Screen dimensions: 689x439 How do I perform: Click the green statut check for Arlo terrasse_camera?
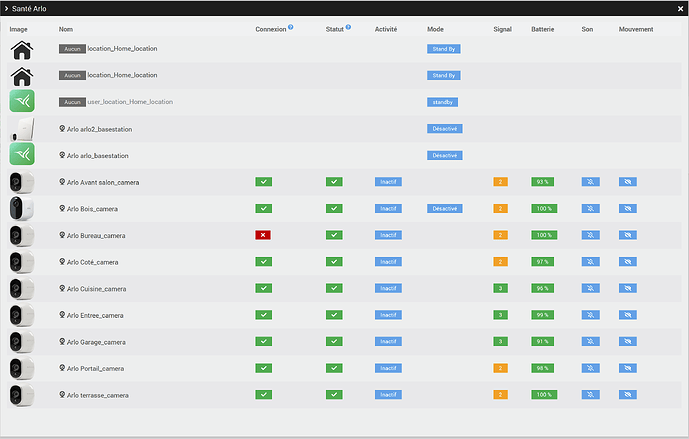[334, 395]
